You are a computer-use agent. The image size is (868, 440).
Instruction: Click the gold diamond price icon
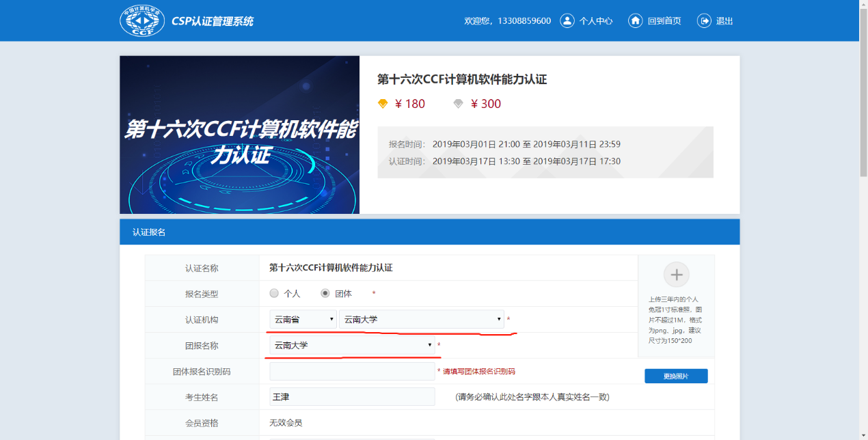pos(383,104)
